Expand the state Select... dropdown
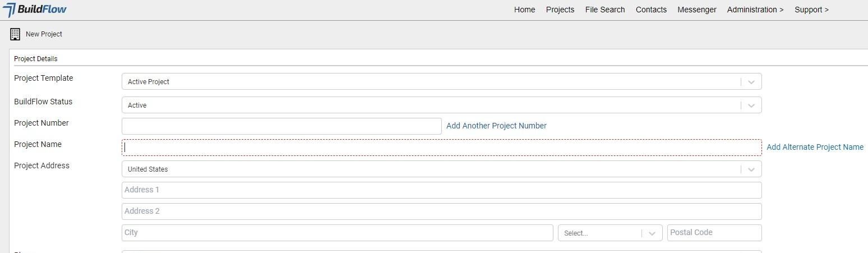The width and height of the screenshot is (868, 253). [652, 233]
